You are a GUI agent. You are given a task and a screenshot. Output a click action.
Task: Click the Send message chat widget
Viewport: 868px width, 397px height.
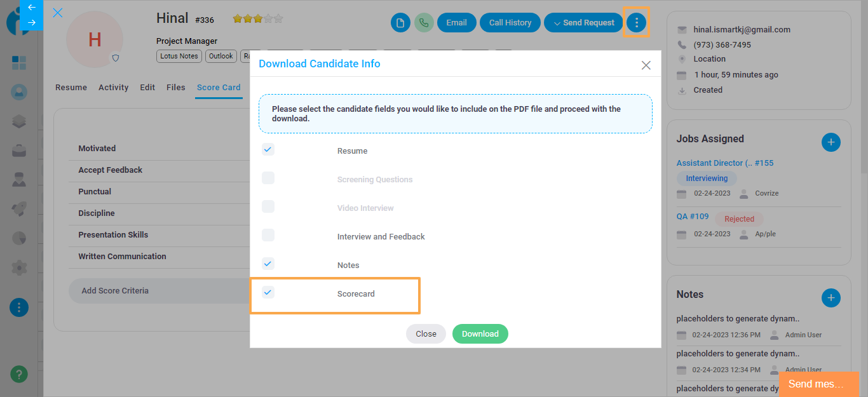pos(818,384)
